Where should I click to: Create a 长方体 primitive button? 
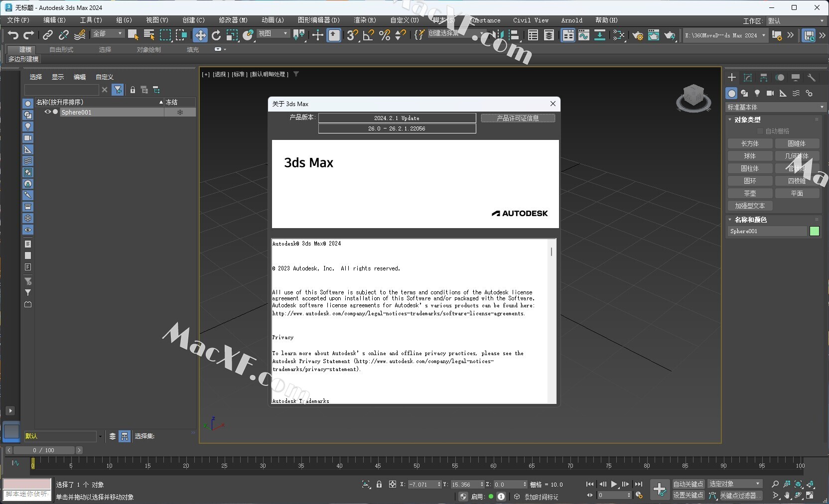pos(750,143)
